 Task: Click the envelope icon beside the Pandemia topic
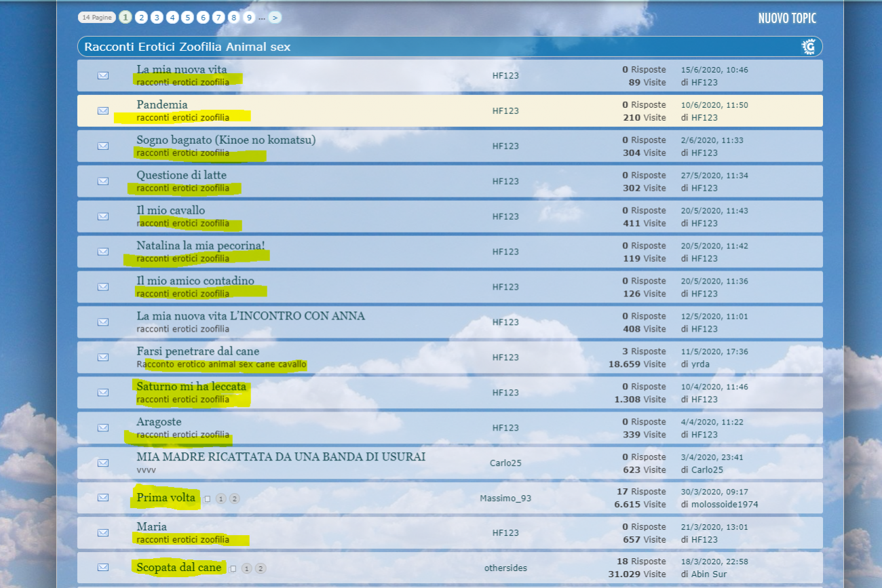pos(103,111)
